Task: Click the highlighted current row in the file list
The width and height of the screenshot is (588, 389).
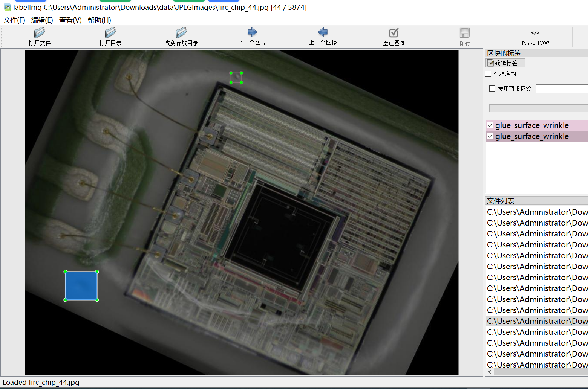Action: [537, 321]
